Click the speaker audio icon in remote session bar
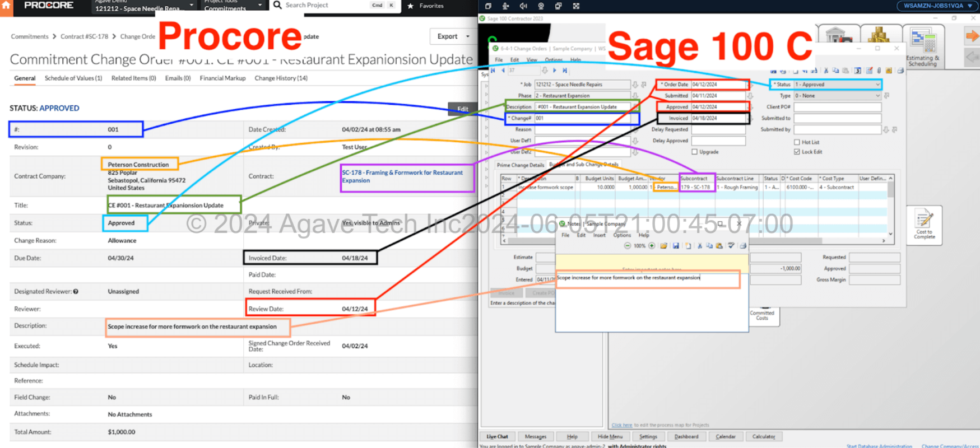Viewport: 980px width, 448px height. (523, 6)
